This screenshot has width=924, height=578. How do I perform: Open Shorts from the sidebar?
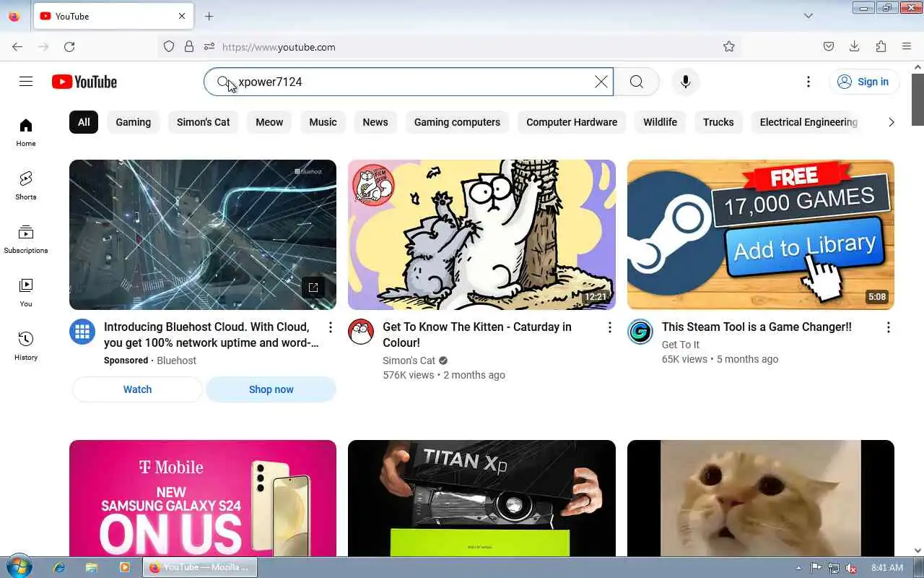point(26,186)
